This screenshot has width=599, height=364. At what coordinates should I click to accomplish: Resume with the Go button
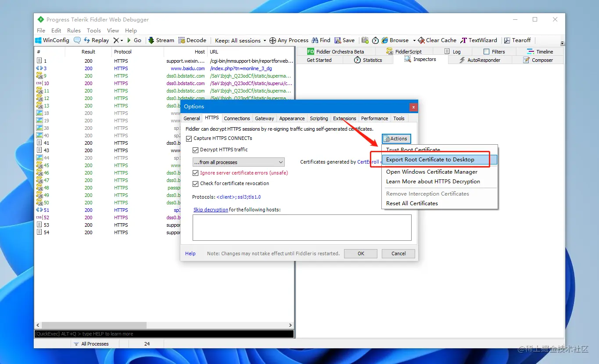(134, 40)
